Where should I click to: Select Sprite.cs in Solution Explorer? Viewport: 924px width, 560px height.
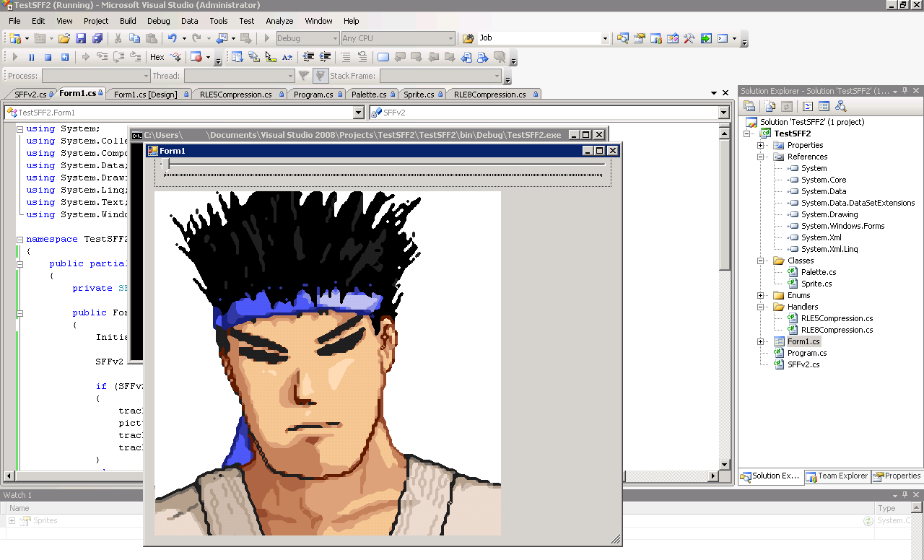[816, 284]
